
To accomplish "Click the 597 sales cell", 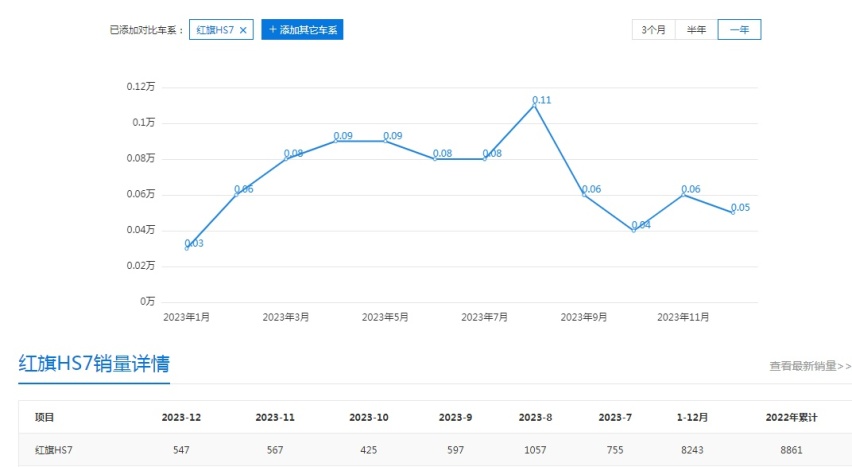I will tap(455, 450).
